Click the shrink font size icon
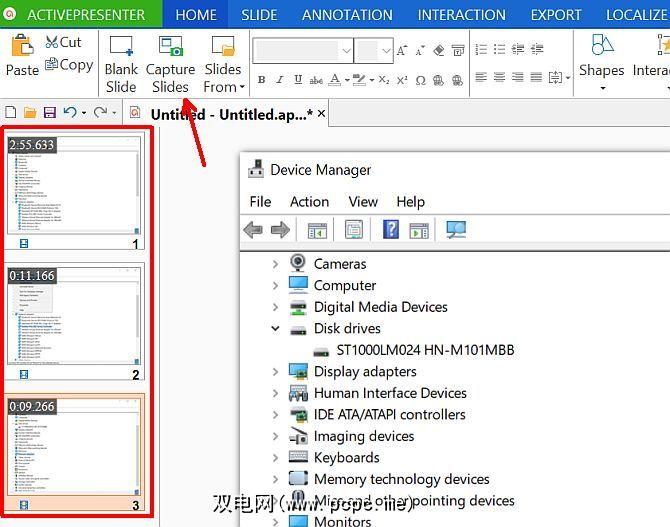This screenshot has width=670, height=527. pyautogui.click(x=420, y=50)
